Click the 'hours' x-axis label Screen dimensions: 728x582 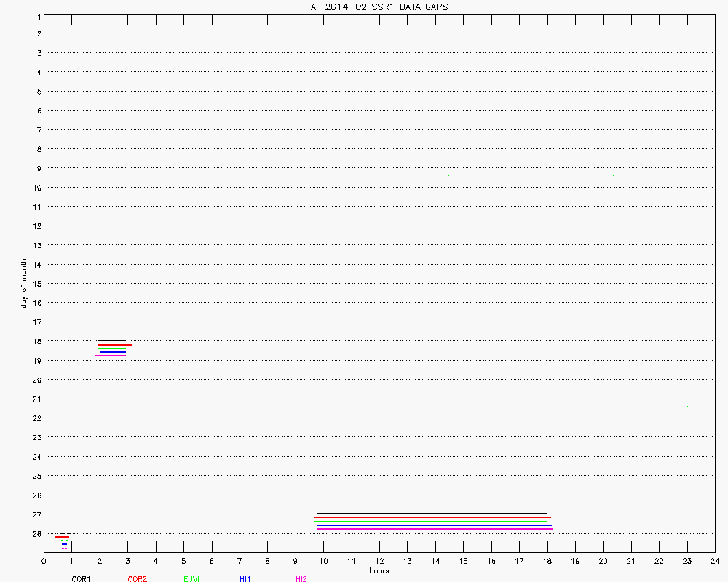coord(379,570)
